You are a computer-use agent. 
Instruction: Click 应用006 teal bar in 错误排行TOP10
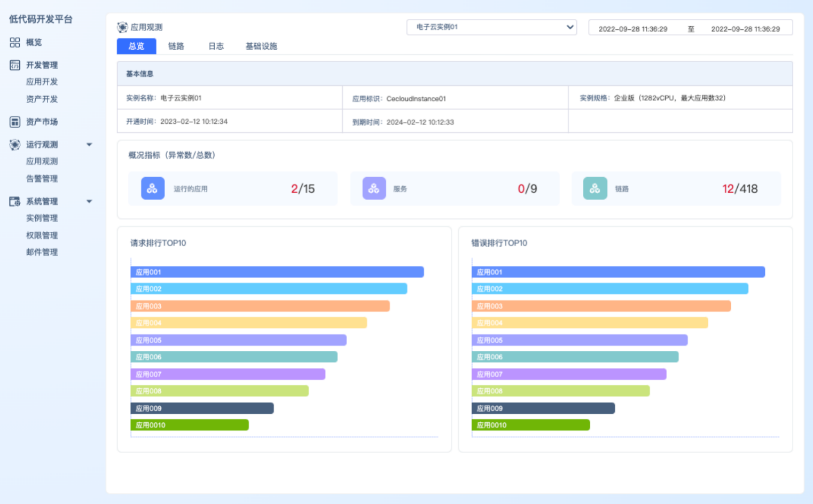coord(575,357)
